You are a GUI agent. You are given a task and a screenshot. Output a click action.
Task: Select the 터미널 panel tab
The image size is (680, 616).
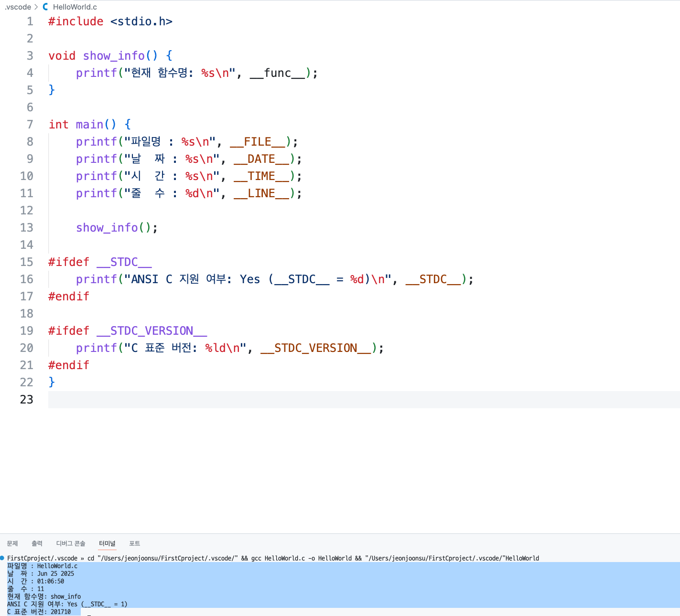point(107,543)
